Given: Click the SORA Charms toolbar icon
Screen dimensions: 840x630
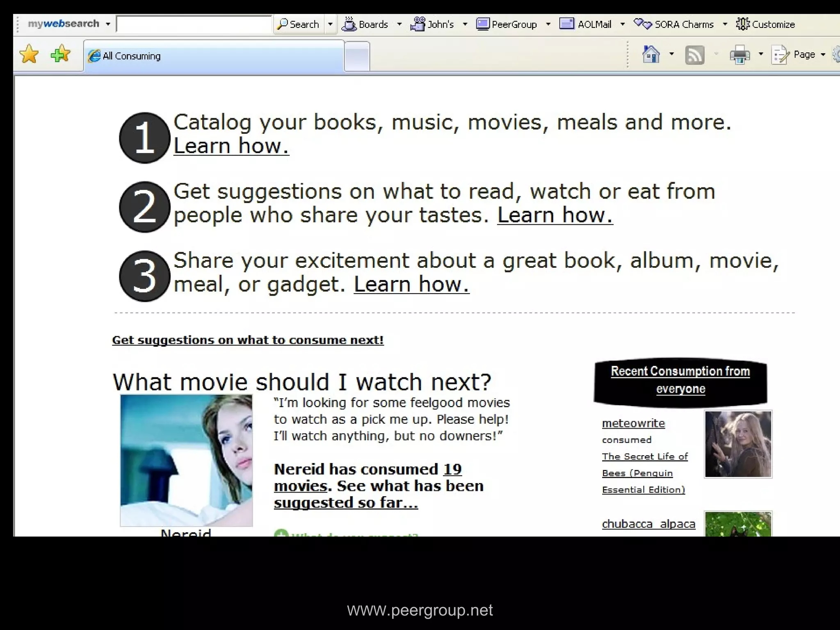Looking at the screenshot, I should (643, 24).
